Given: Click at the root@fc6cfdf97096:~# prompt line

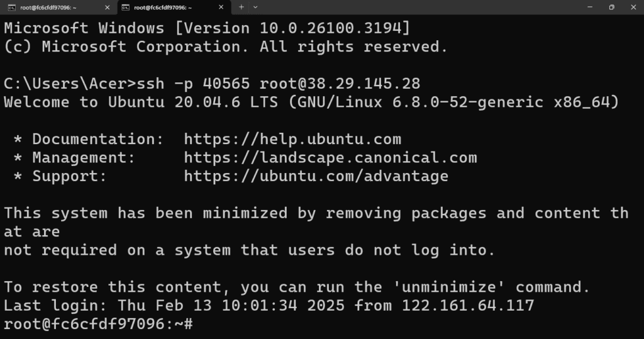Looking at the screenshot, I should [98, 324].
